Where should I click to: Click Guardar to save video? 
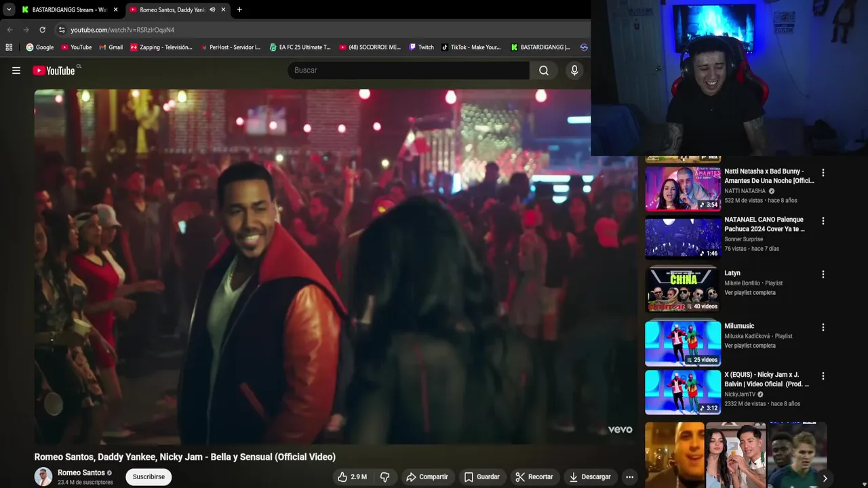tap(482, 477)
